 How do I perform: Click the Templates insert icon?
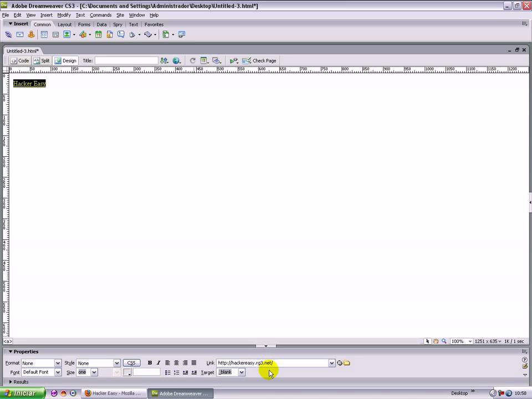pyautogui.click(x=166, y=34)
